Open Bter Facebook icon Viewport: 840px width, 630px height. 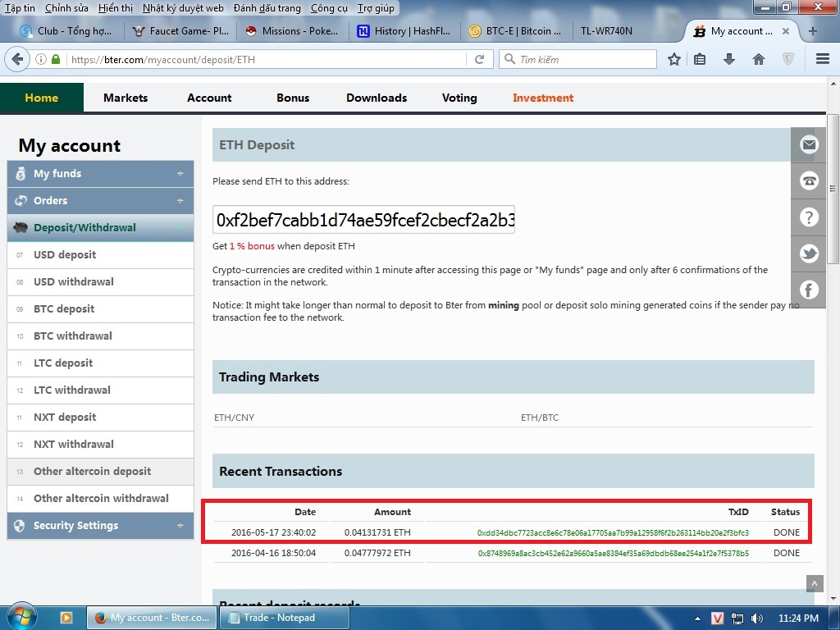[809, 290]
